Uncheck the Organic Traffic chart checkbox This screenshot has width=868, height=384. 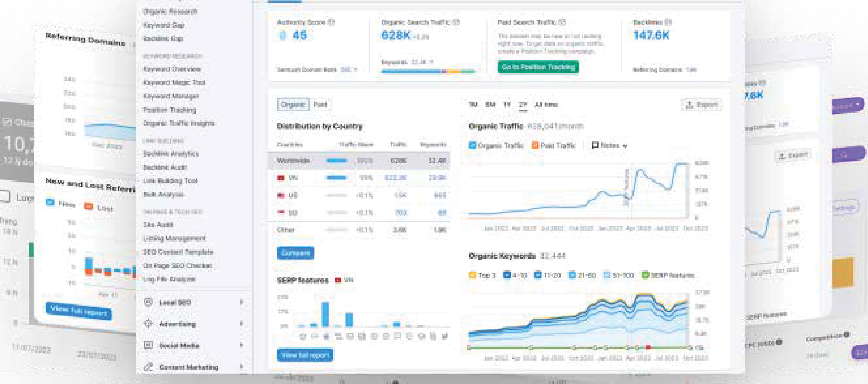[x=472, y=145]
